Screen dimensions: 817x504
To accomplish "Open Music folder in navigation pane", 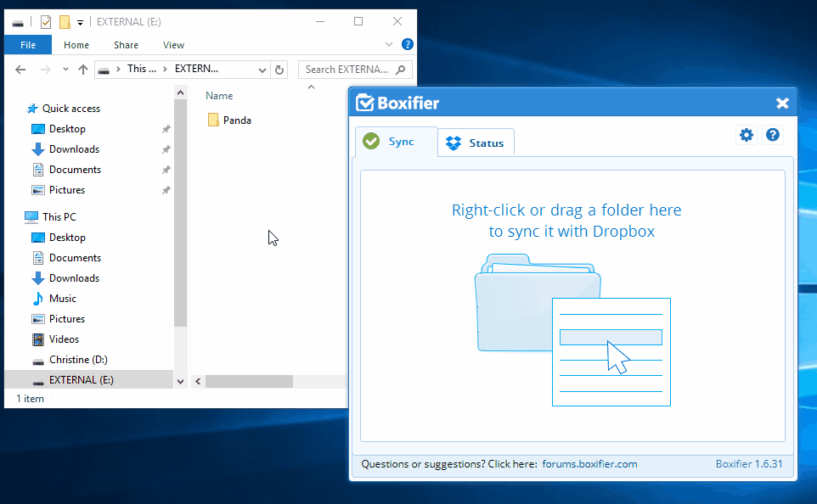I will (63, 299).
